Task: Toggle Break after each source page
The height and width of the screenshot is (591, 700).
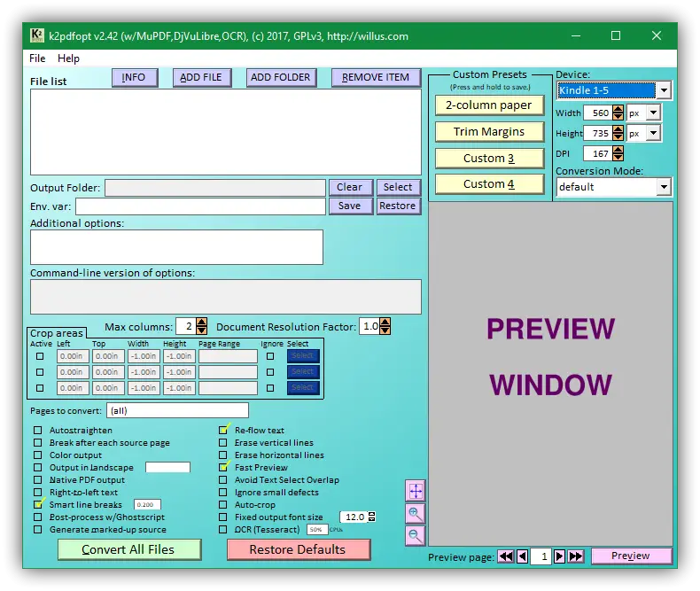Action: (x=38, y=443)
